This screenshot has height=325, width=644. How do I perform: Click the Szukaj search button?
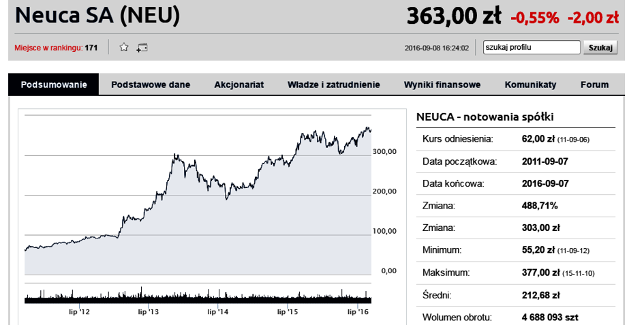(x=600, y=48)
